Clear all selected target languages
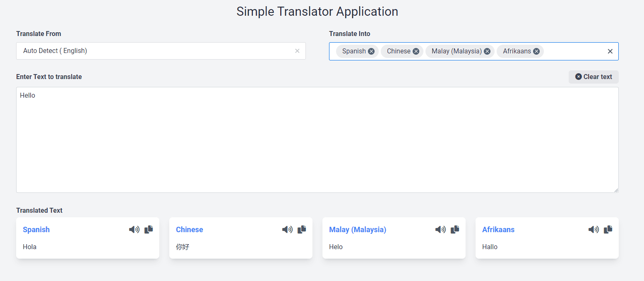The height and width of the screenshot is (281, 644). (610, 51)
